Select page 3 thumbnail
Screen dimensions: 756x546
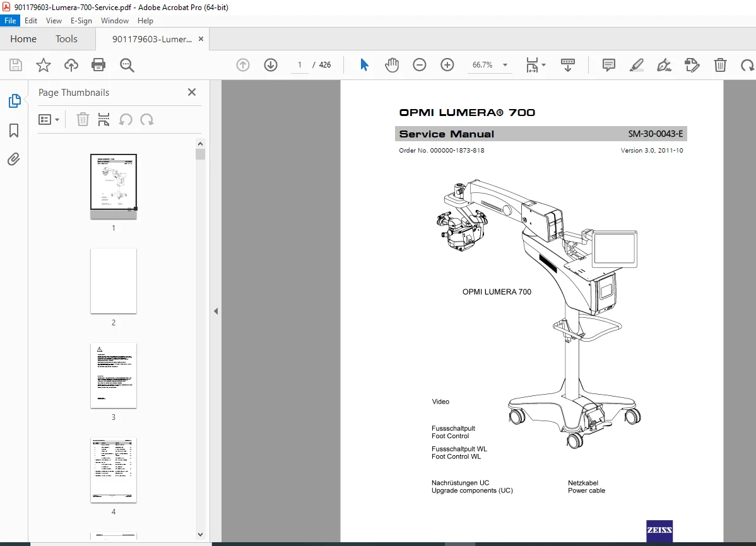pyautogui.click(x=114, y=375)
